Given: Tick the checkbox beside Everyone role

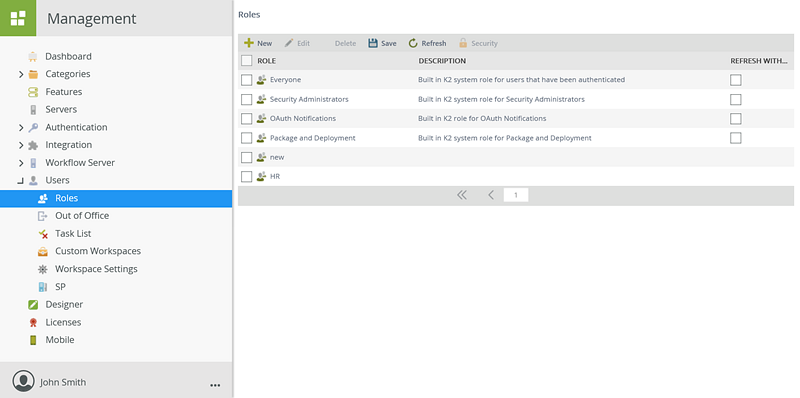Looking at the screenshot, I should click(x=246, y=80).
